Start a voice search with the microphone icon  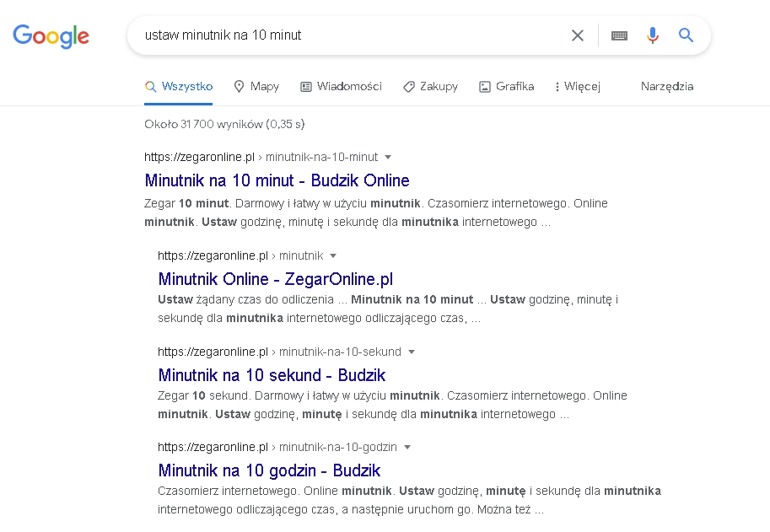651,35
